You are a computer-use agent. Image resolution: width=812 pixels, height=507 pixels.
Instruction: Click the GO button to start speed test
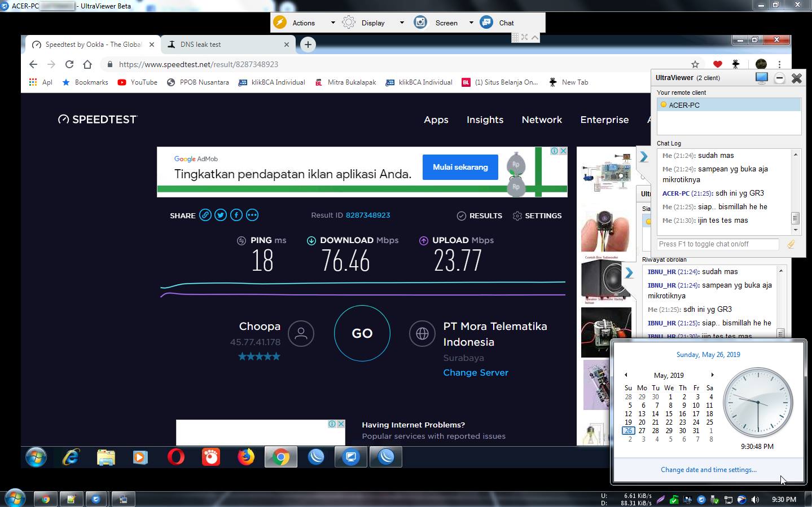click(x=362, y=333)
